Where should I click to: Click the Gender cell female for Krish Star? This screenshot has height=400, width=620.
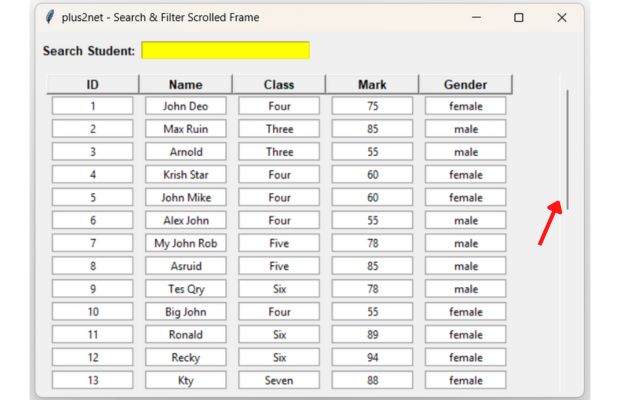pos(466,175)
